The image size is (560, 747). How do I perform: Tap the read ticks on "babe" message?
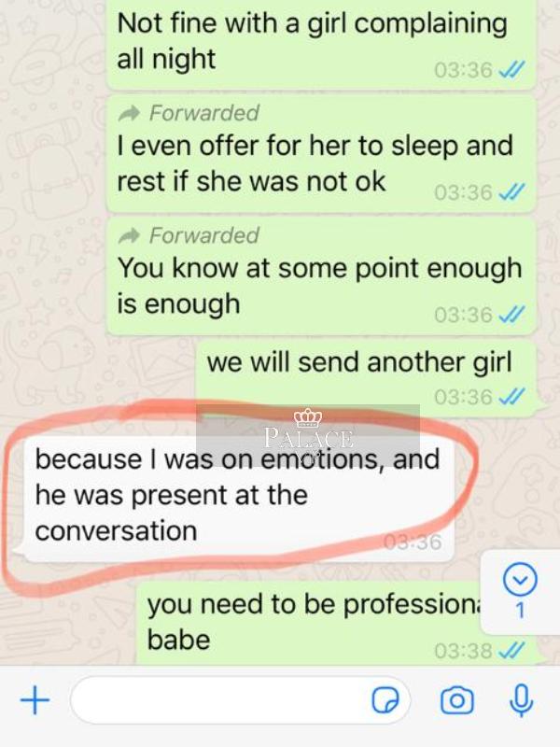point(511,650)
